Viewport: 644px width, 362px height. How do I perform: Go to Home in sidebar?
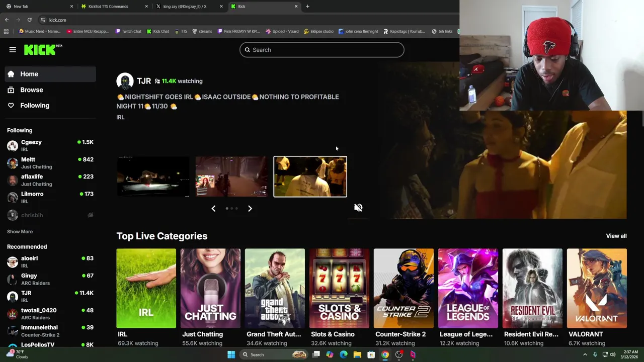tap(50, 74)
